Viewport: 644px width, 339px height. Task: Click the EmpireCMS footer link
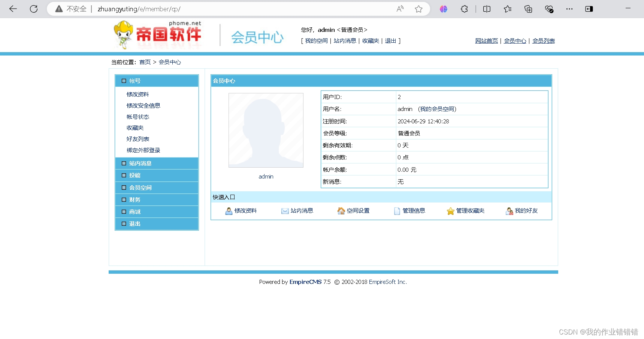click(x=305, y=282)
